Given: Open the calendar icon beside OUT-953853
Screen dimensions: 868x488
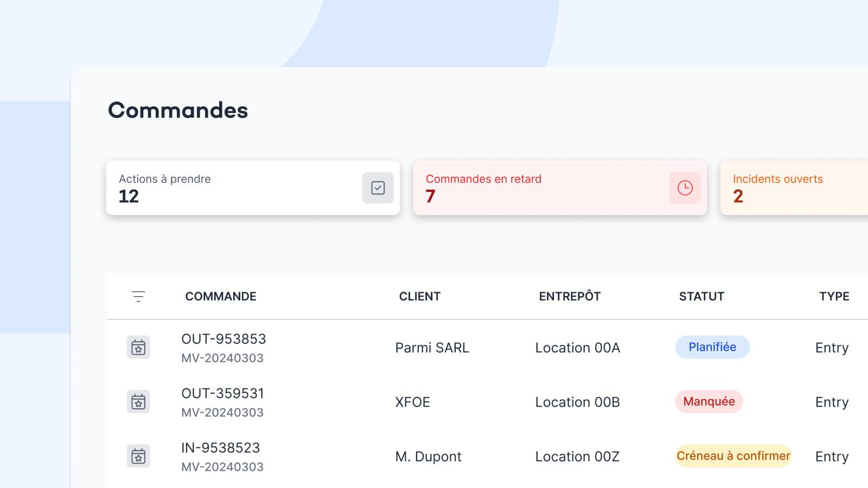Looking at the screenshot, I should 139,348.
